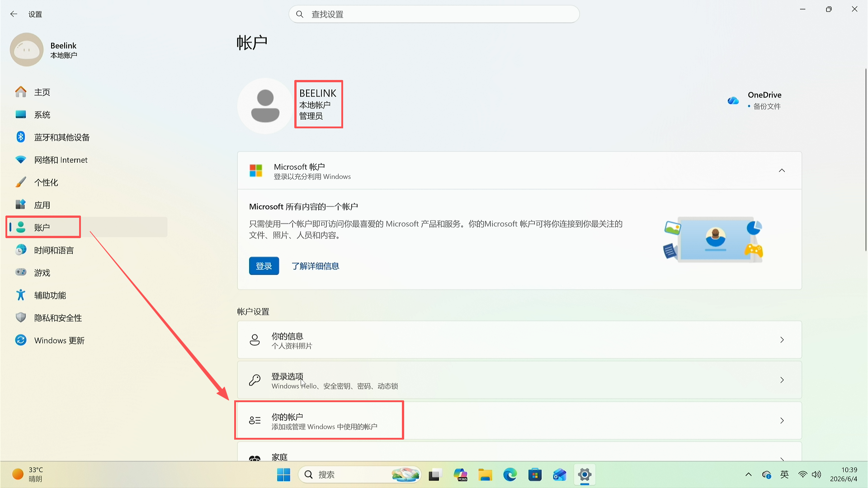Click the 你的帐户 user list icon

pos(255,421)
